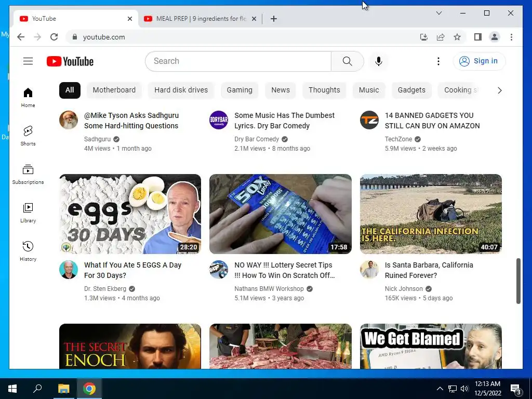This screenshot has height=399, width=532.
Task: Open Dr. Sten Ekberg channel avatar
Action: coord(69,270)
